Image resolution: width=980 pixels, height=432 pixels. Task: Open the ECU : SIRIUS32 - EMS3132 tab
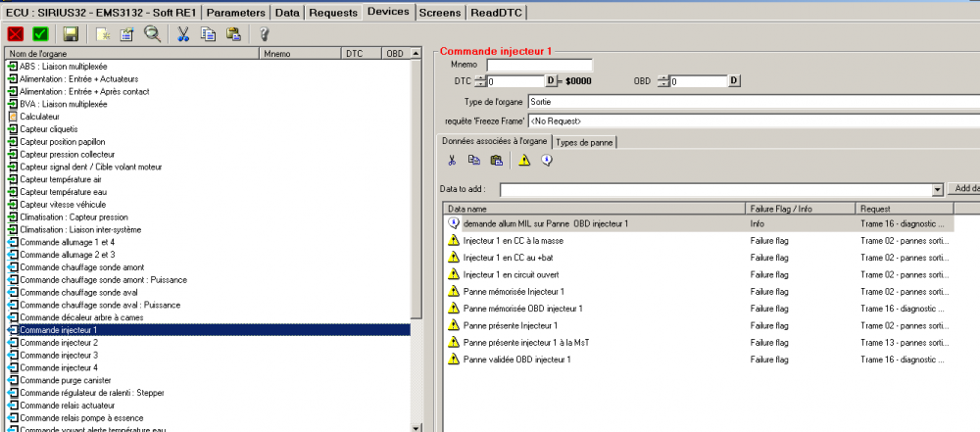coord(102,12)
